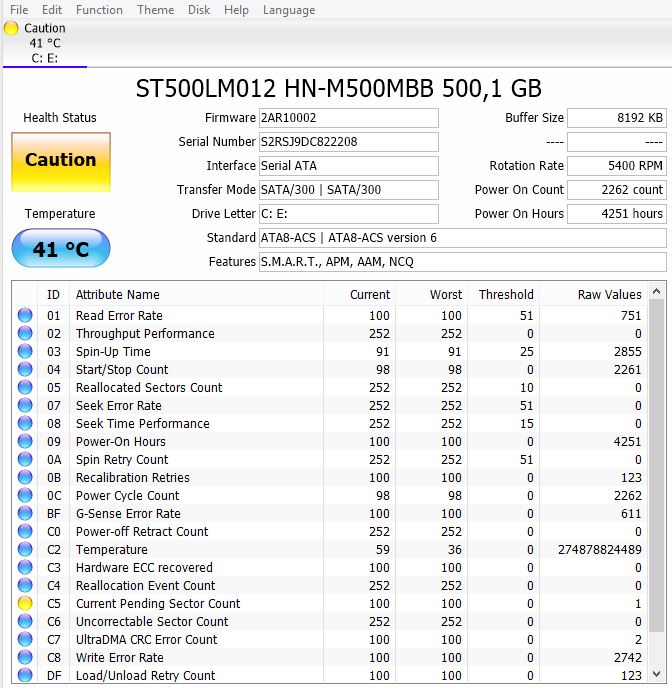Image resolution: width=672 pixels, height=688 pixels.
Task: Open the Function menu
Action: point(99,10)
